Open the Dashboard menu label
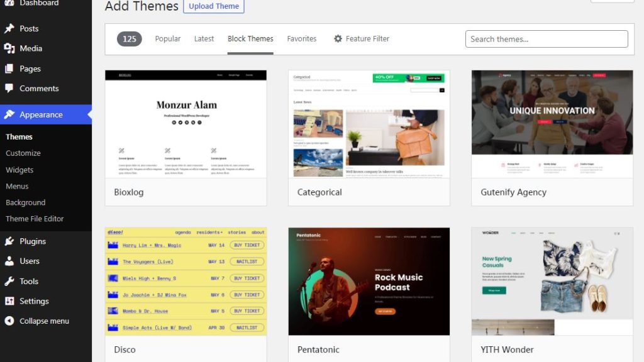This screenshot has height=362, width=644. [x=39, y=3]
